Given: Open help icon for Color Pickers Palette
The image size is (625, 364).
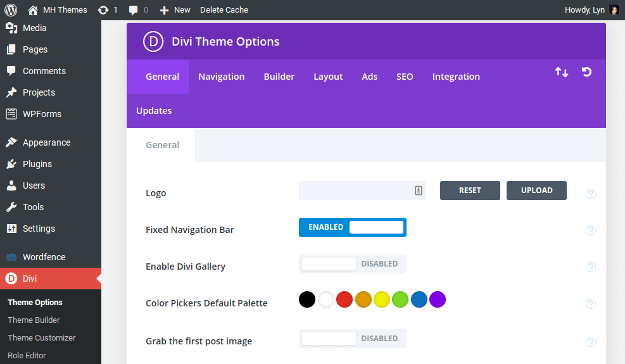Looking at the screenshot, I should point(590,304).
